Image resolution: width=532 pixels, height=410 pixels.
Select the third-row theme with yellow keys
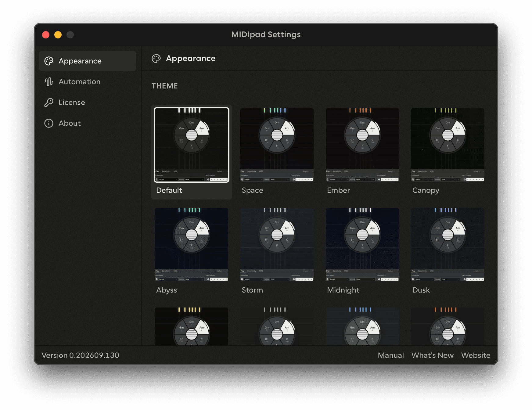point(192,326)
